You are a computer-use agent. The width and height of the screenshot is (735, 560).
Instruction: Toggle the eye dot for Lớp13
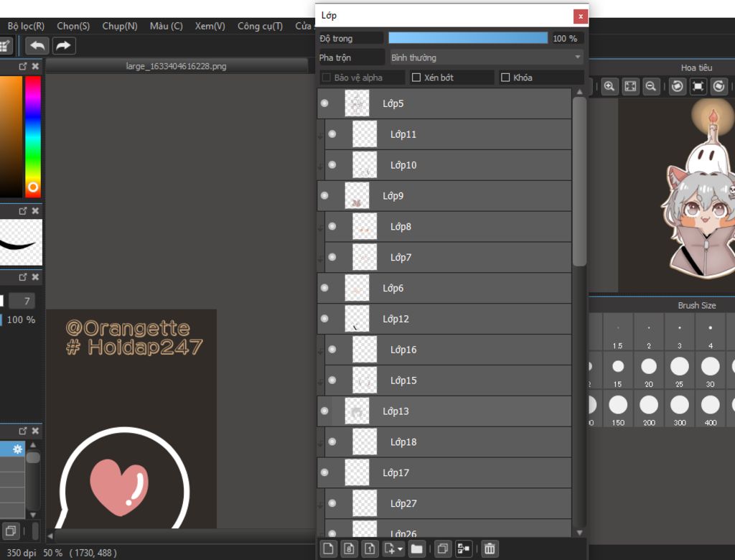[324, 411]
